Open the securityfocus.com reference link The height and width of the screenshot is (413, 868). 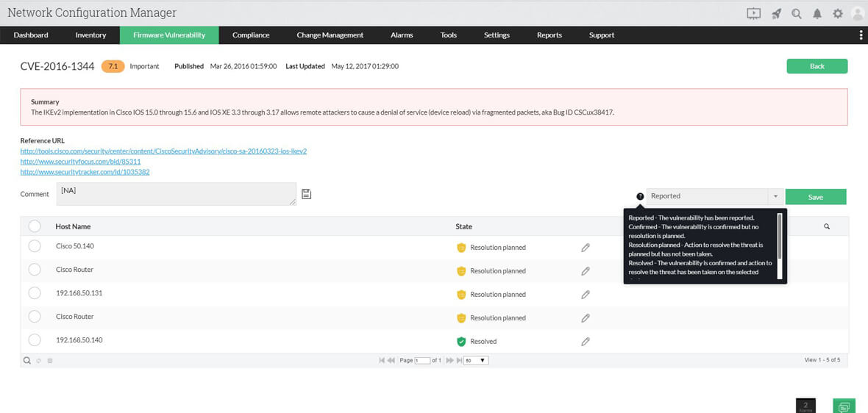[x=80, y=161]
